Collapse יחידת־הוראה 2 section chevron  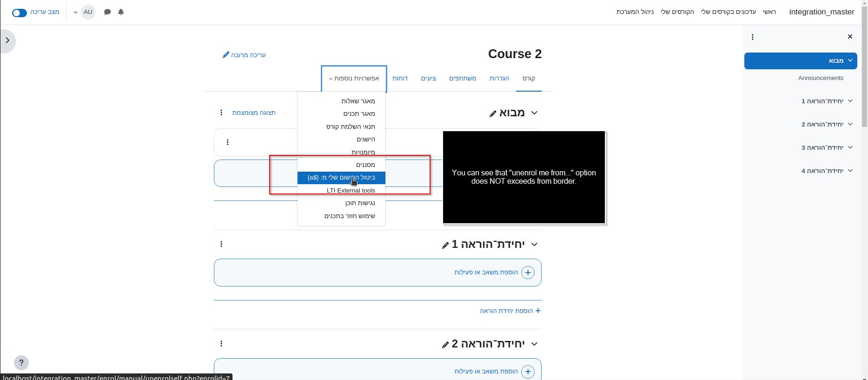coord(534,344)
